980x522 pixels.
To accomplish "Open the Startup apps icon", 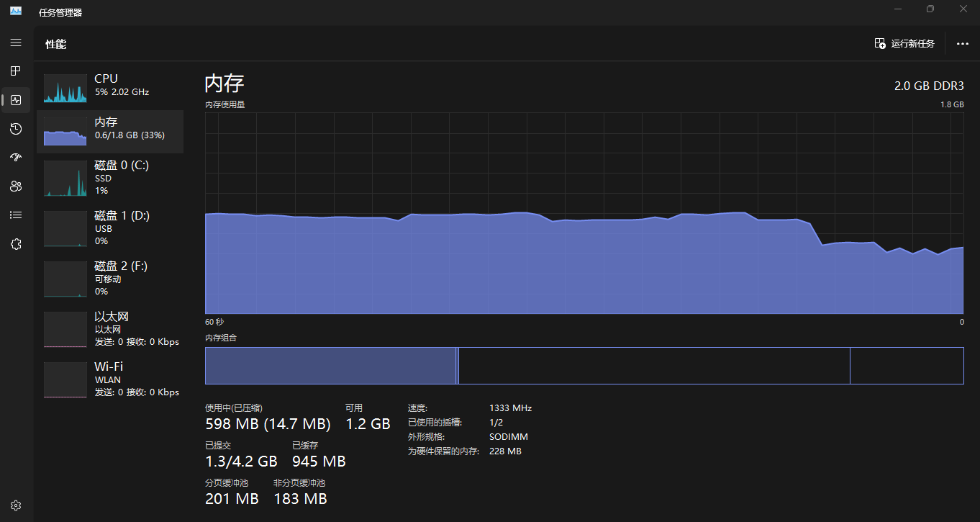I will coord(16,158).
